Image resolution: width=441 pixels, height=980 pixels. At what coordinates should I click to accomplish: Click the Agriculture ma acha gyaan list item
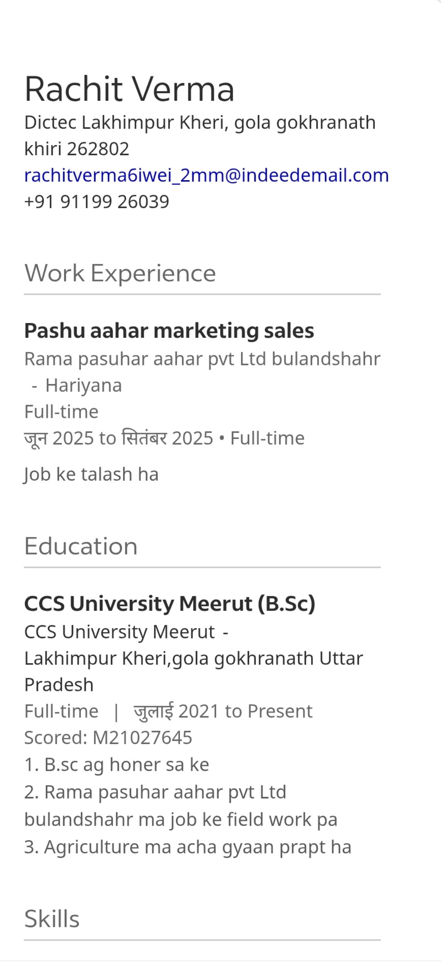(x=188, y=847)
